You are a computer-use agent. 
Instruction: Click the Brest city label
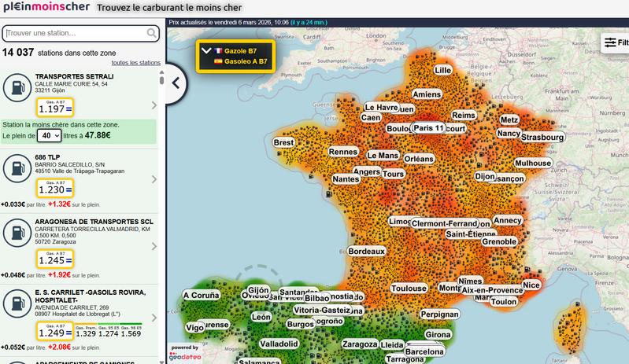pos(283,142)
